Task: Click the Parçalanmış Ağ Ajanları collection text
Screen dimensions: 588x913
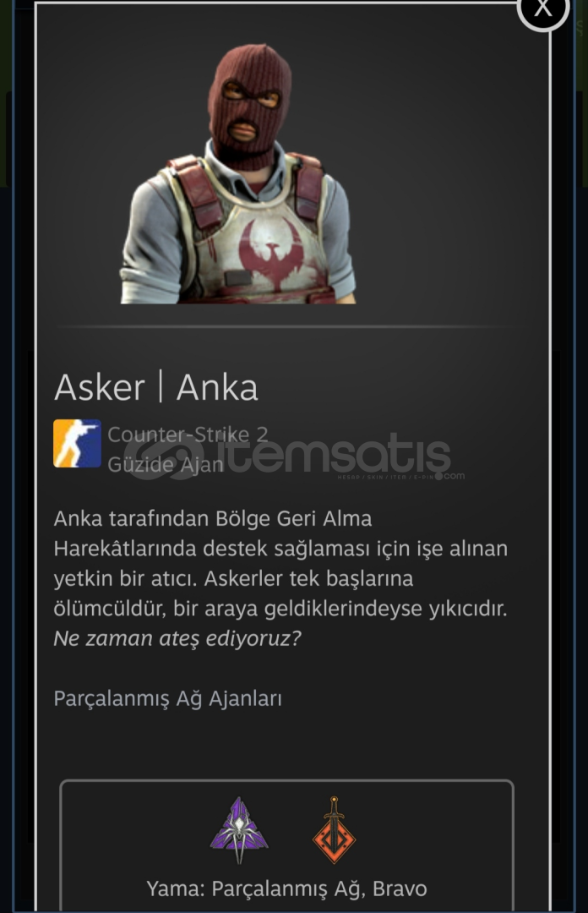Action: tap(167, 698)
